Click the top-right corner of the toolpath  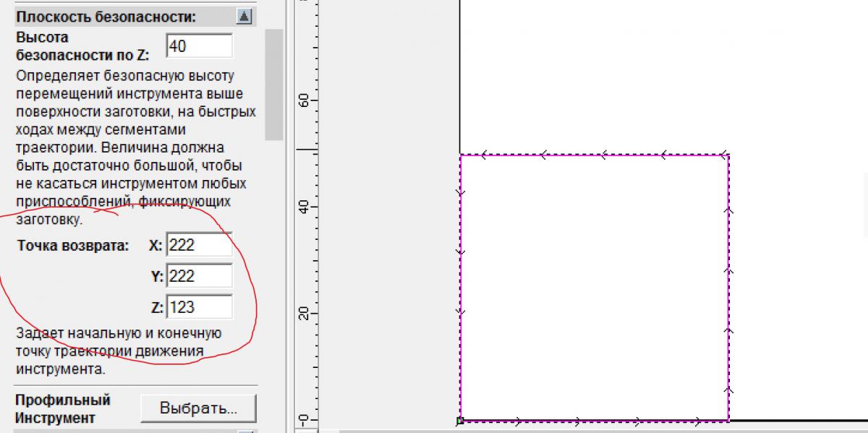tap(728, 155)
